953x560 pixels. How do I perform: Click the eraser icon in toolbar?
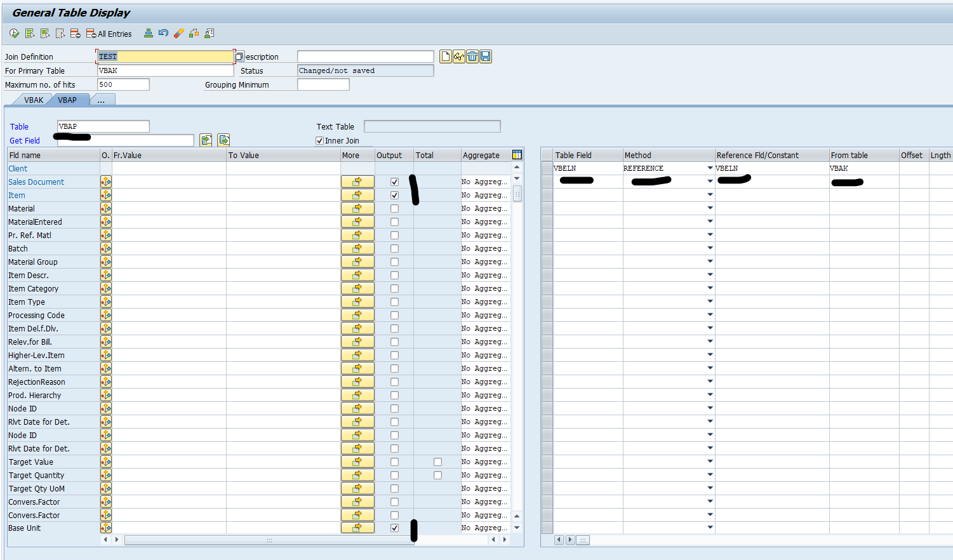[178, 34]
